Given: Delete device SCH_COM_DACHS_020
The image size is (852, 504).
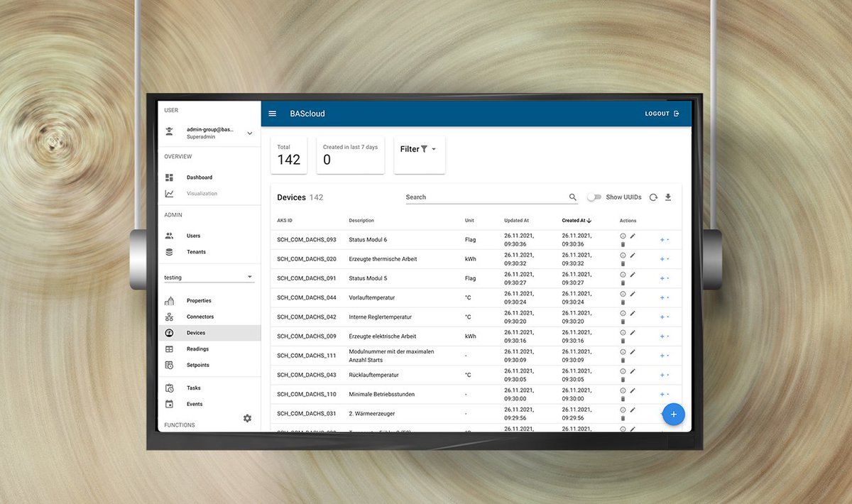Looking at the screenshot, I should pos(623,263).
